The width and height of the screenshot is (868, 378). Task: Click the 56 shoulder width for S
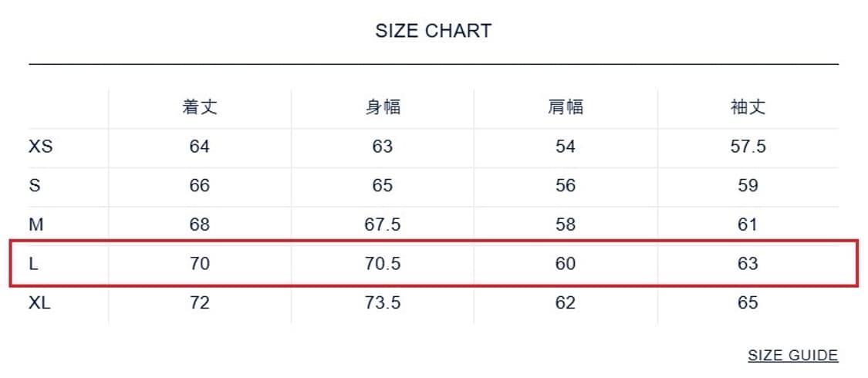pos(566,186)
